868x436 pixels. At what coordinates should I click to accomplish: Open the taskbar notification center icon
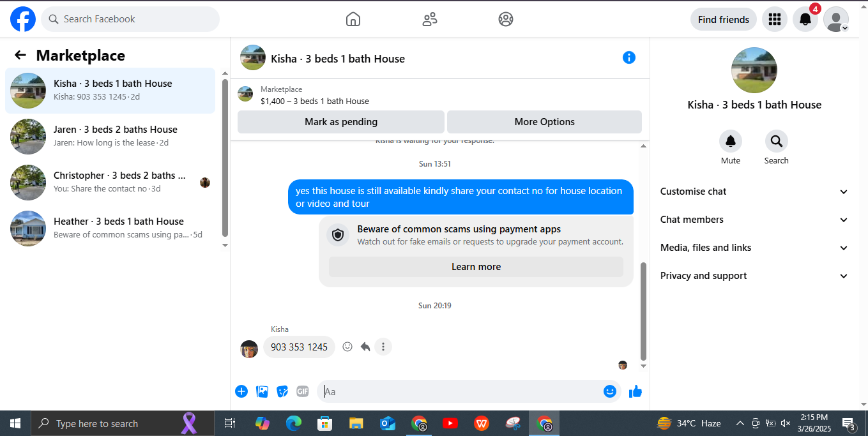tap(849, 423)
